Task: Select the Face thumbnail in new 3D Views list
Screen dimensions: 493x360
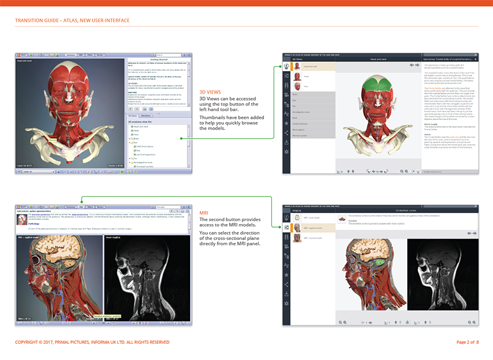Action: [297, 87]
